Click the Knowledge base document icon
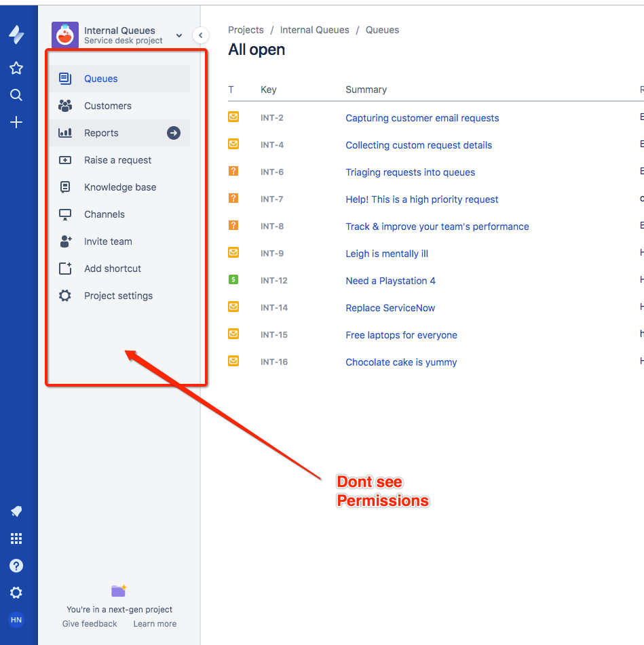Viewport: 644px width, 645px height. pyautogui.click(x=65, y=187)
